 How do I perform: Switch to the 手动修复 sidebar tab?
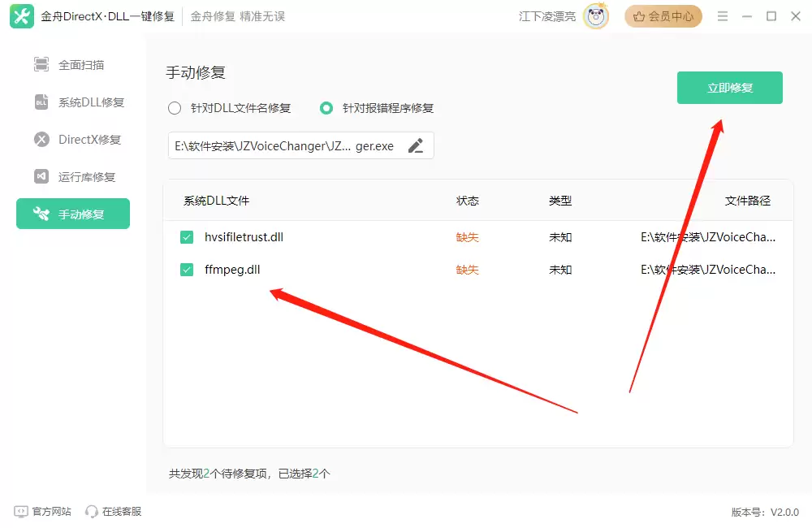pos(73,214)
